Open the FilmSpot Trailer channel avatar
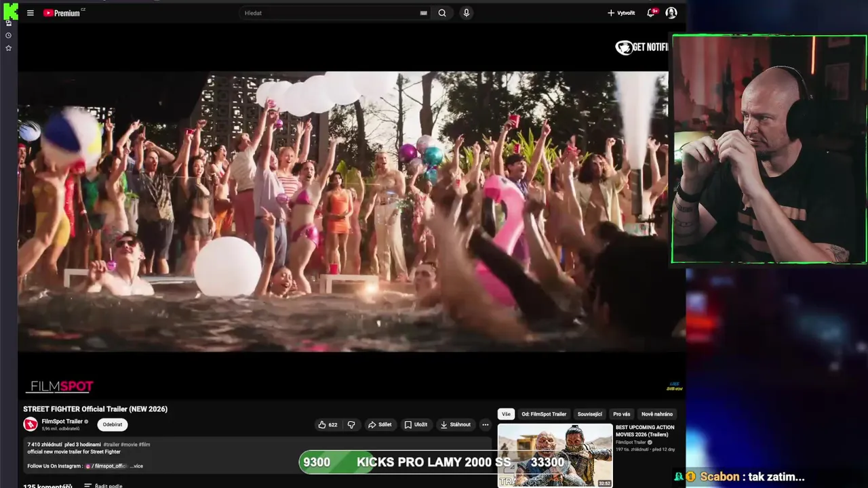 click(31, 424)
